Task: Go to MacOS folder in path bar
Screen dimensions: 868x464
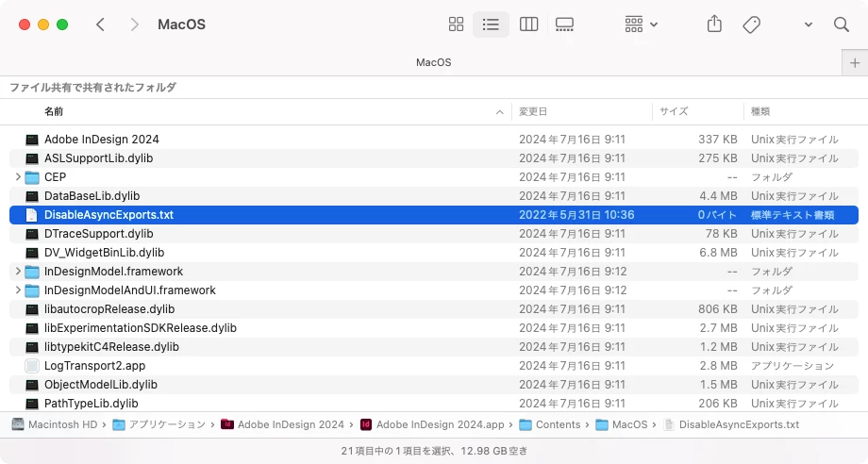Action: [622, 424]
